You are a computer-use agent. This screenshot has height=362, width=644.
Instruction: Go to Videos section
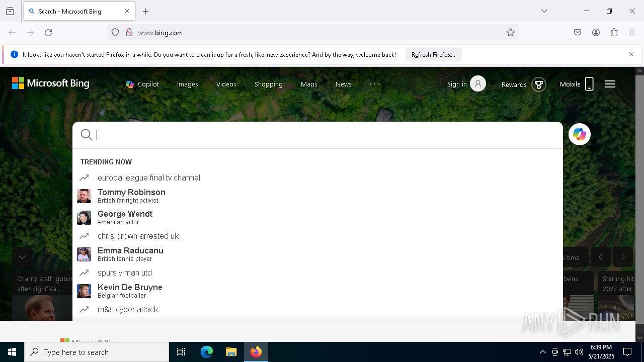226,84
